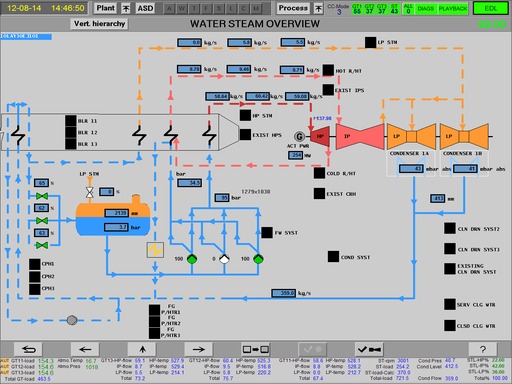Select the 2139 mm tank level field
This screenshot has height=384, width=512.
click(116, 213)
